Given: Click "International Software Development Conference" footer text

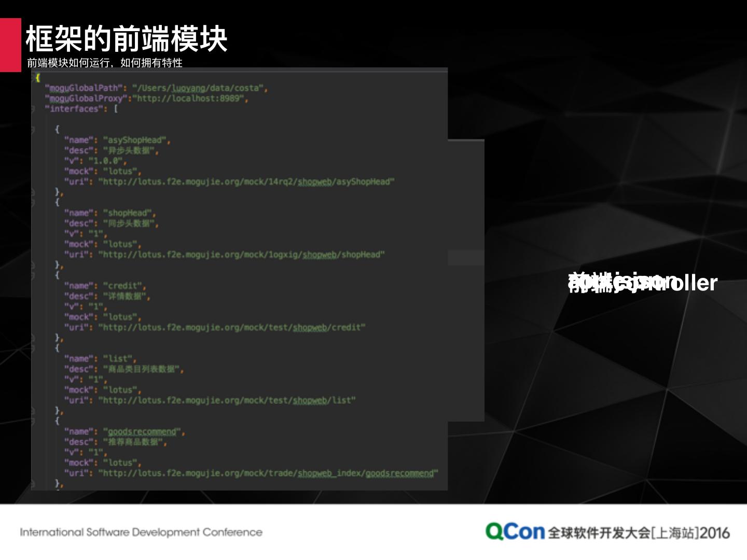Looking at the screenshot, I should (141, 533).
